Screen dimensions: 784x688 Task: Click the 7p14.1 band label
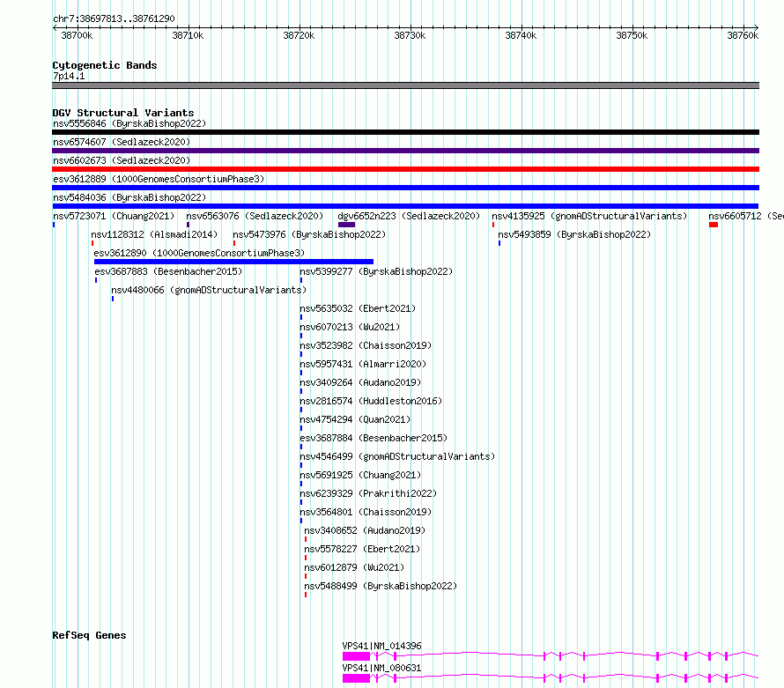(x=69, y=76)
